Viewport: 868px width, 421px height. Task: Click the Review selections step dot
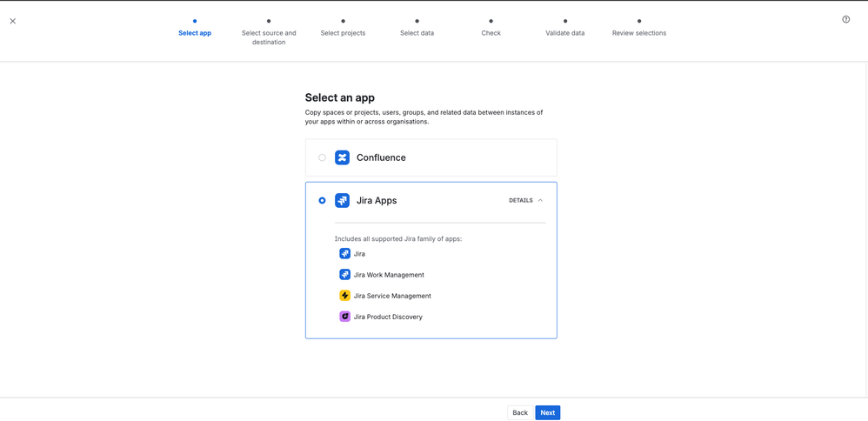[639, 21]
